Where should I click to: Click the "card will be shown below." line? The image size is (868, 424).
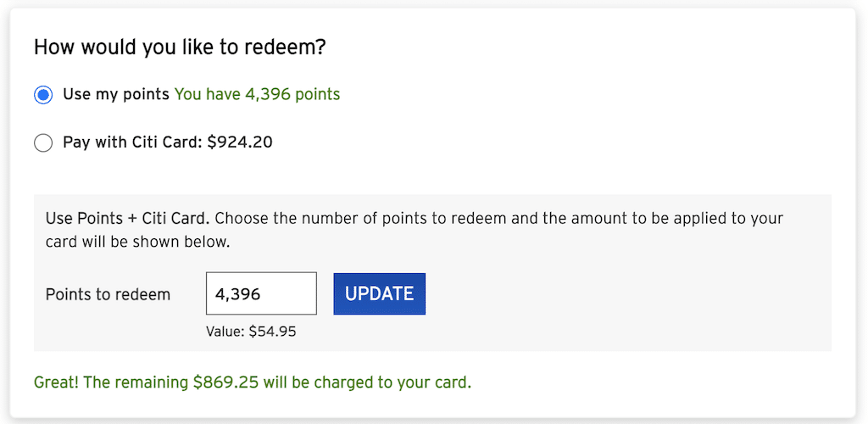138,243
